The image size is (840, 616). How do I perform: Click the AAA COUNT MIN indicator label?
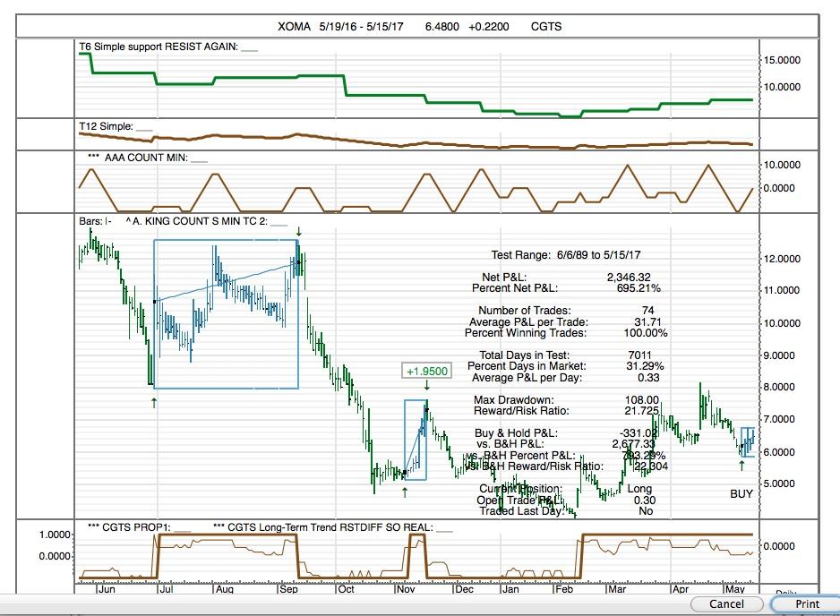pos(146,158)
